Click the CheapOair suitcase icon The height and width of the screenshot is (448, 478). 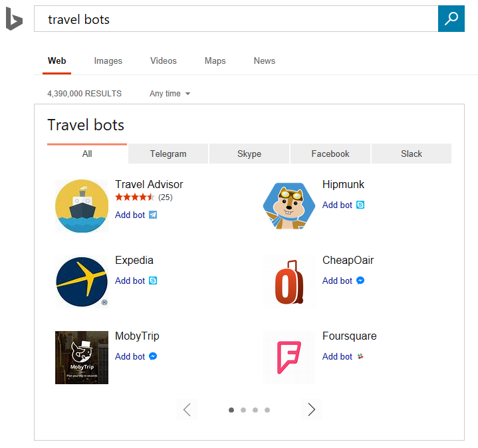(x=289, y=282)
